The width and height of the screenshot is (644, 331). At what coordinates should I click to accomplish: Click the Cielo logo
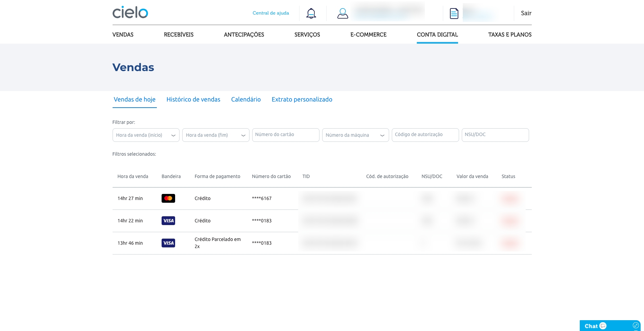point(130,13)
